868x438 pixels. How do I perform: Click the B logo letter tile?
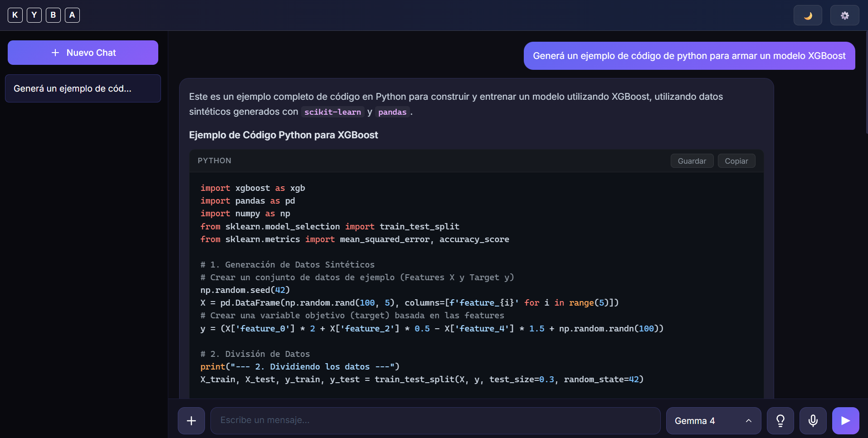(53, 15)
